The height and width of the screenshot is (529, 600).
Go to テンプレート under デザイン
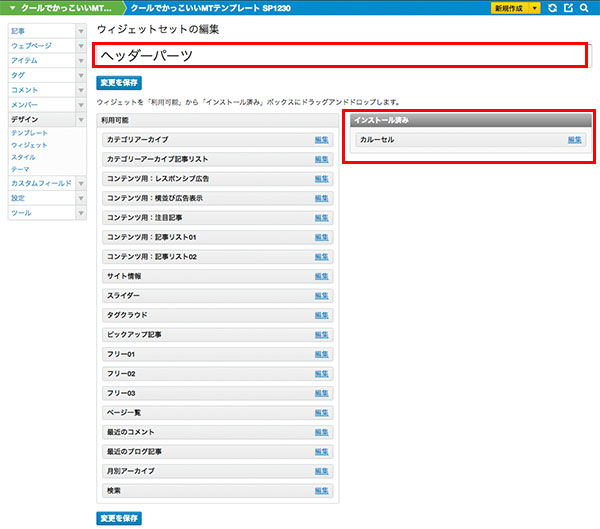29,133
